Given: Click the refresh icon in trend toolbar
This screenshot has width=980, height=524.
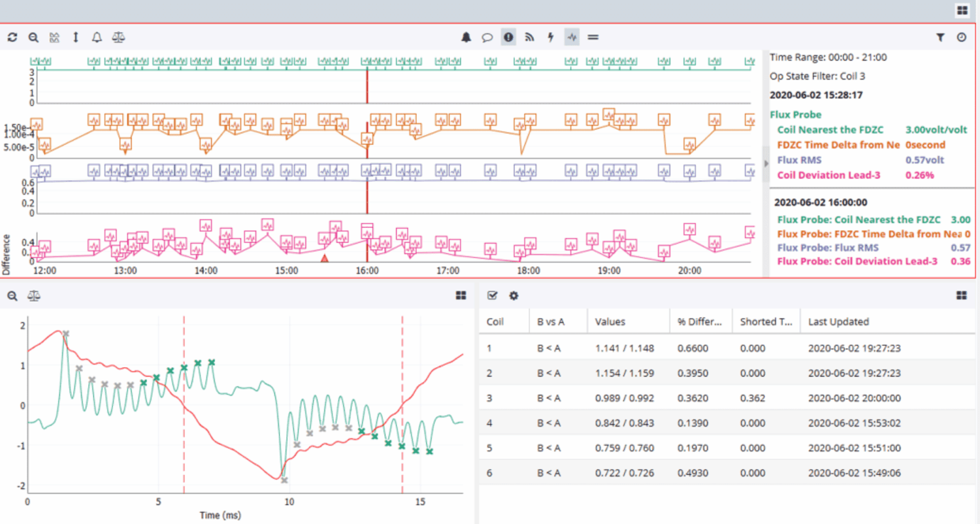Looking at the screenshot, I should [12, 37].
